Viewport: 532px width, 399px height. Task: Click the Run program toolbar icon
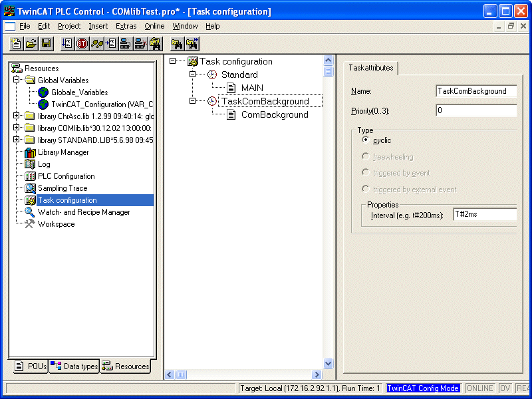pos(67,43)
